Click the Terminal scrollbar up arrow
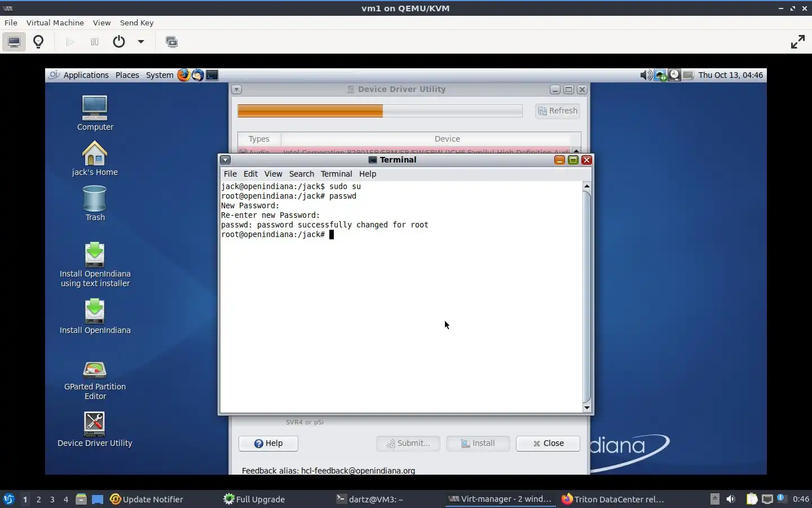Image resolution: width=812 pixels, height=508 pixels. click(586, 186)
